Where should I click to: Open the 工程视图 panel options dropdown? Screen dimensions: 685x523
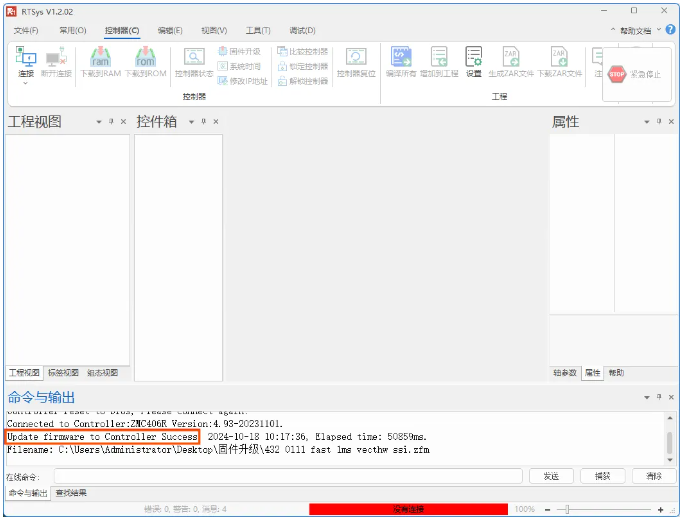99,122
